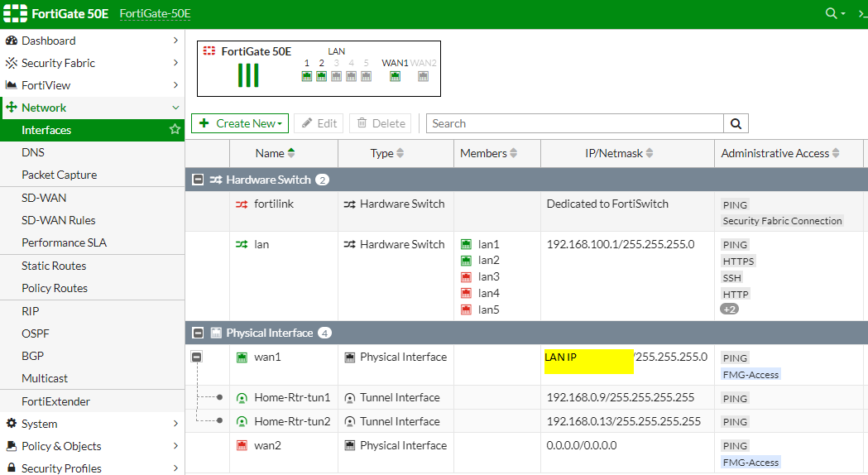Click into the interface Search field
This screenshot has width=868, height=475.
click(575, 123)
